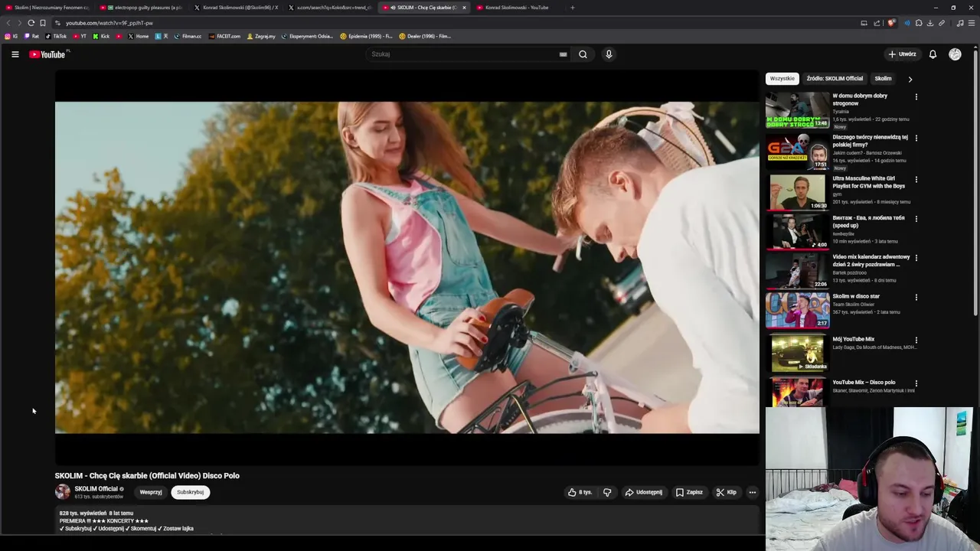Dislike the video with thumbs-down
The height and width of the screenshot is (551, 980).
tap(607, 492)
